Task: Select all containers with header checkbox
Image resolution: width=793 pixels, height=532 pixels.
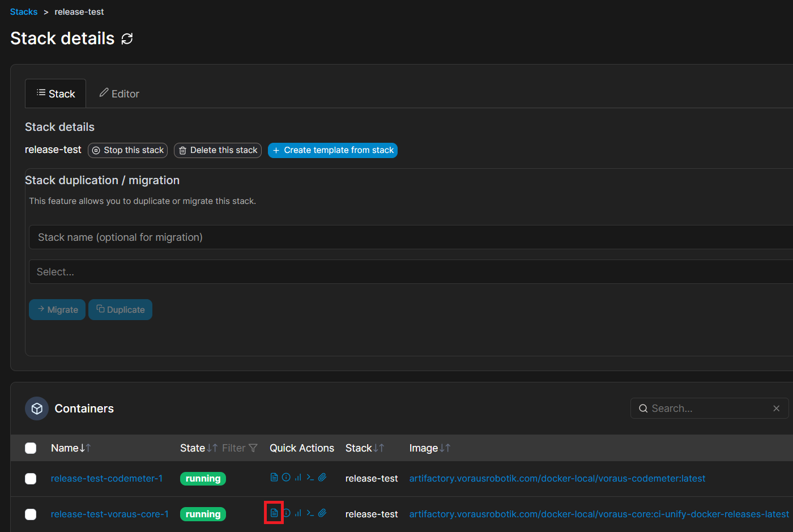Action: click(31, 448)
